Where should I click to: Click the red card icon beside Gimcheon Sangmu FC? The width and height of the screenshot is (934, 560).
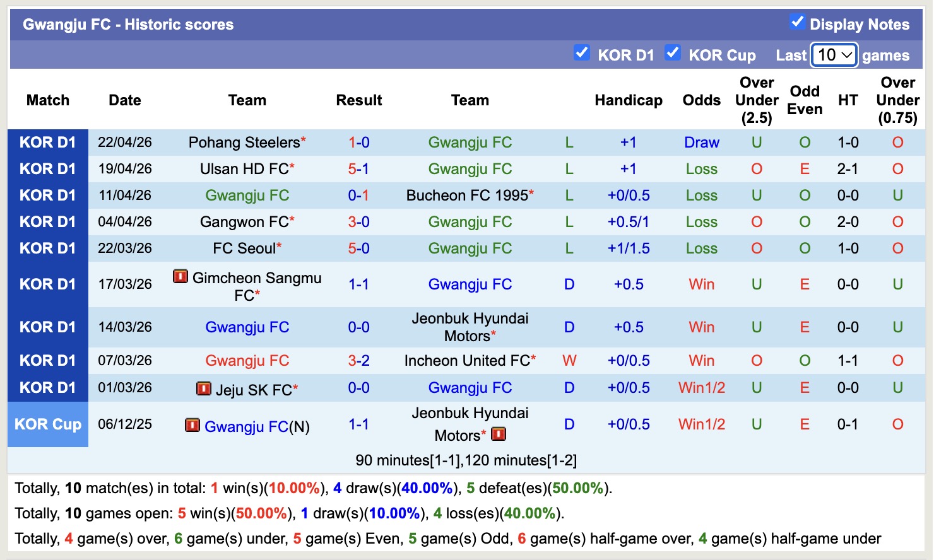click(182, 277)
